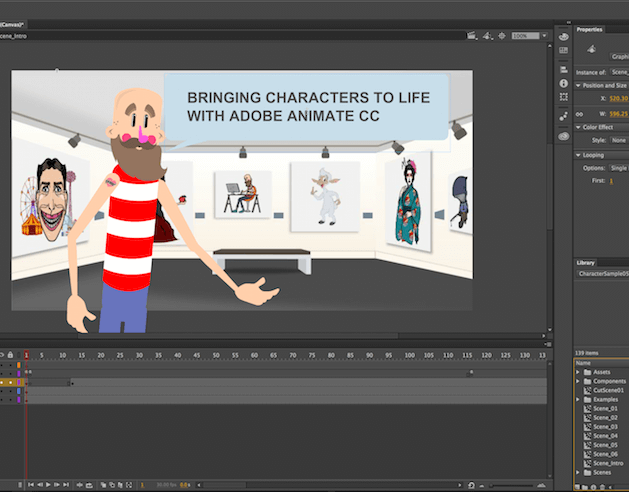Open the Align panel icon
The width and height of the screenshot is (629, 492).
(564, 70)
